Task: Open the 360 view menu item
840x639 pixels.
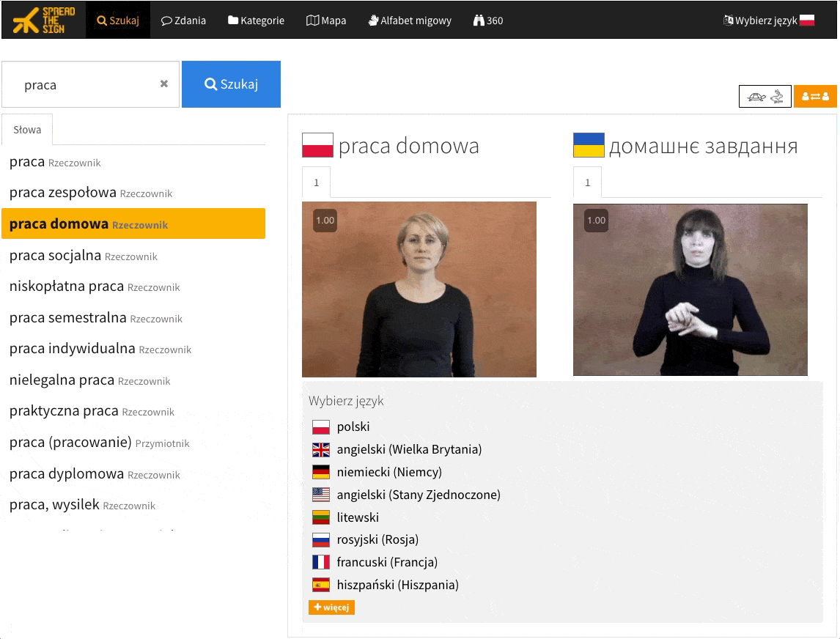Action: coord(488,21)
